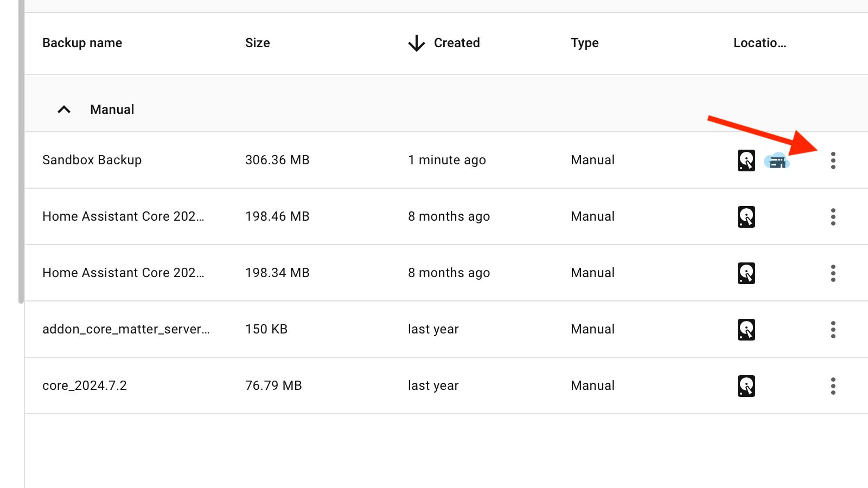Screen dimensions: 868x488
Task: Open three-dot menu for addon_core_matter_server backup
Action: click(833, 330)
